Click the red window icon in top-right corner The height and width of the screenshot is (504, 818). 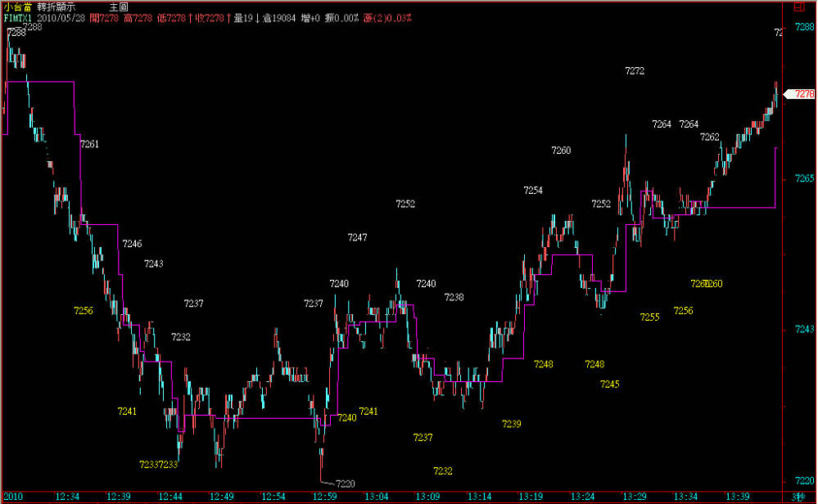coord(798,6)
